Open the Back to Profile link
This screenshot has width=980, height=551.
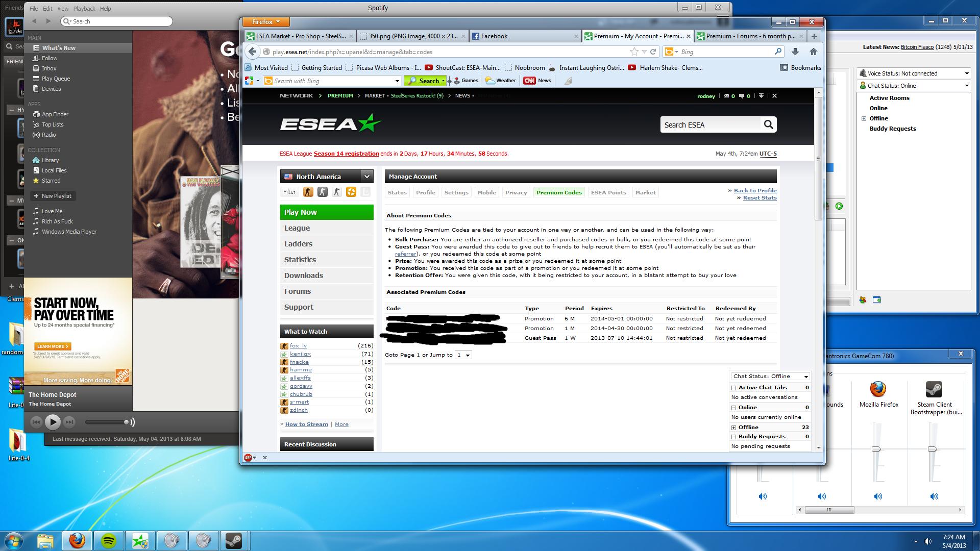(x=755, y=190)
